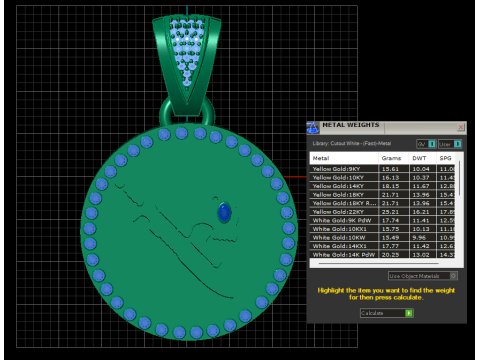Click the DWT column header

(423, 158)
